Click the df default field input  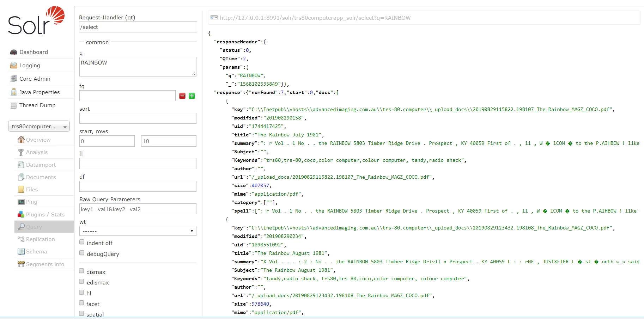point(138,186)
